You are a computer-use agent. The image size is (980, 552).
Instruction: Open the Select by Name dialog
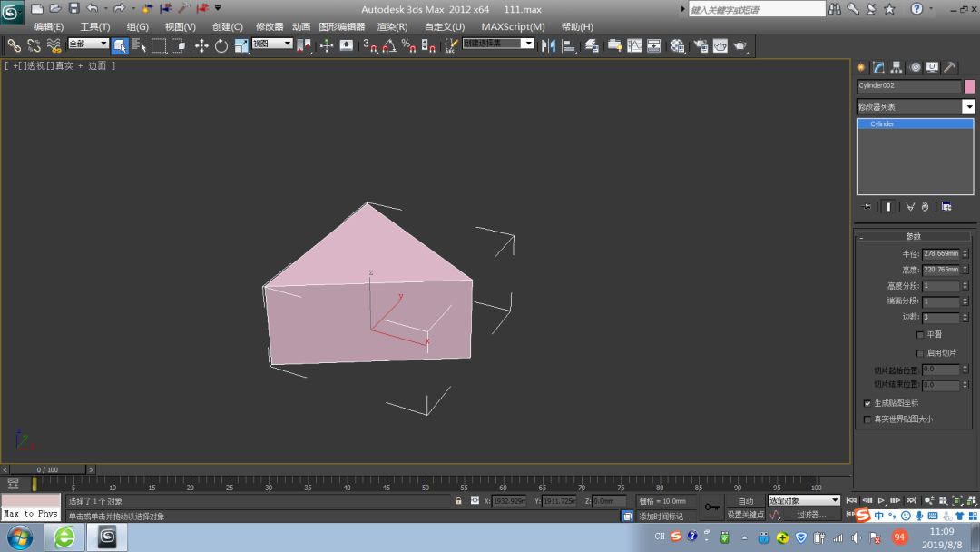(x=140, y=45)
